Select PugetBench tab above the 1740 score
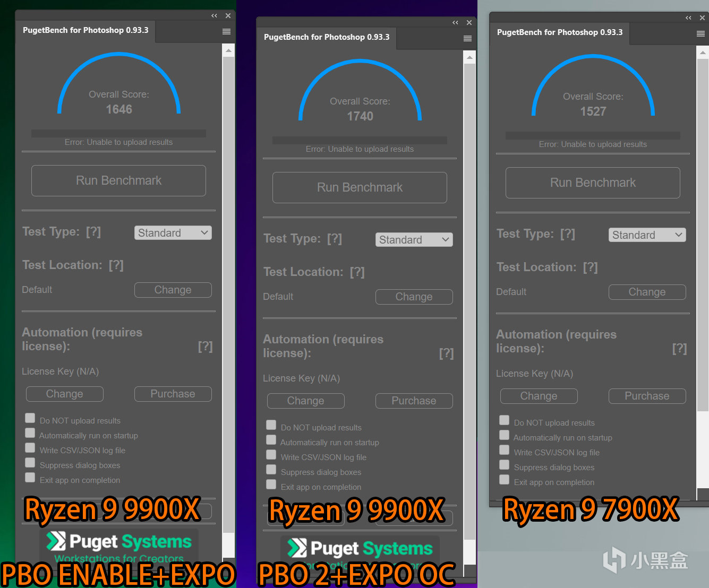 point(327,37)
